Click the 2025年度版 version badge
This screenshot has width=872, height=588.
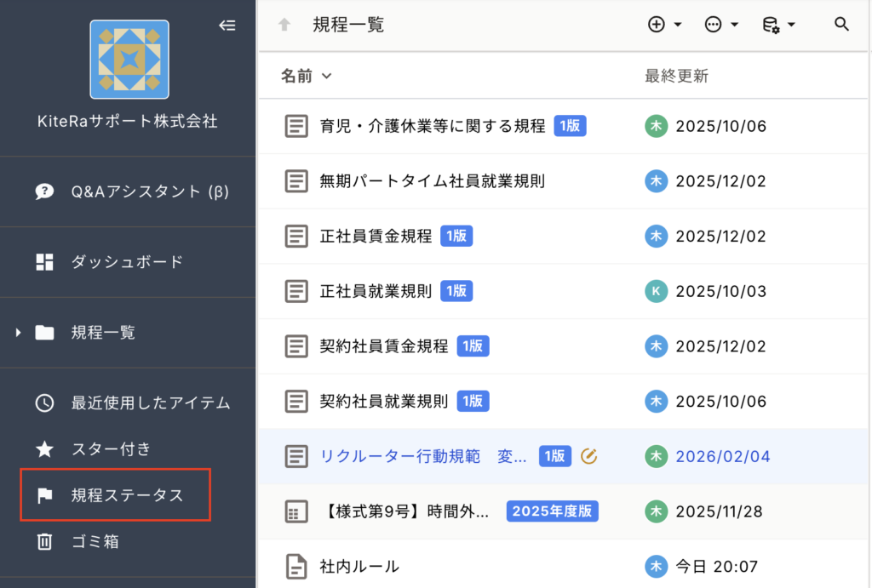tap(553, 511)
